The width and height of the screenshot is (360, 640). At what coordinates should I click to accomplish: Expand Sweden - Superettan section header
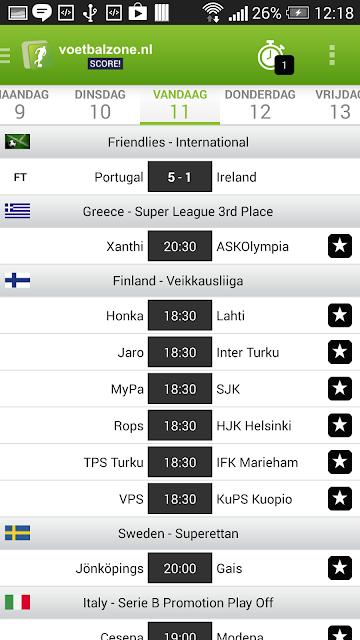click(x=180, y=533)
